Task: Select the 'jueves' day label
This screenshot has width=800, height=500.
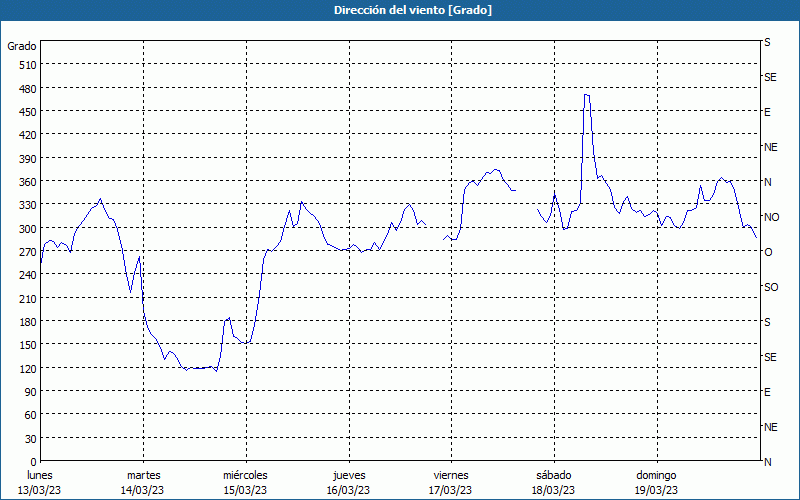Action: coord(349,476)
